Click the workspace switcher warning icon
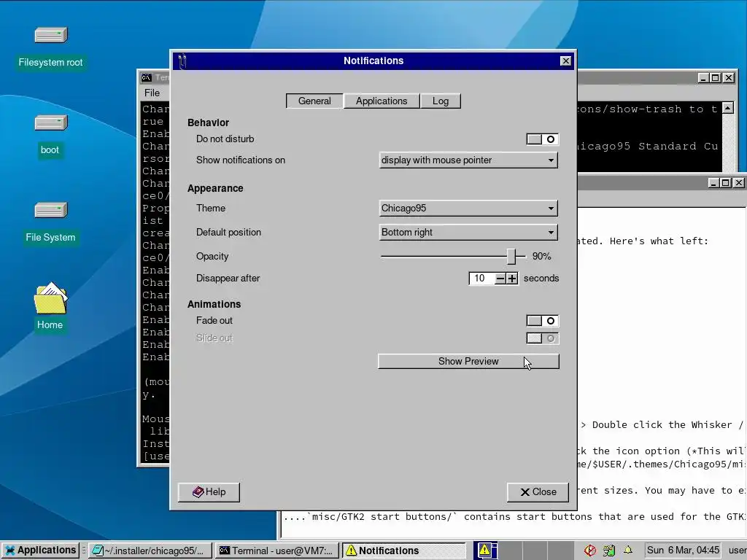The height and width of the screenshot is (560, 747). pyautogui.click(x=485, y=550)
